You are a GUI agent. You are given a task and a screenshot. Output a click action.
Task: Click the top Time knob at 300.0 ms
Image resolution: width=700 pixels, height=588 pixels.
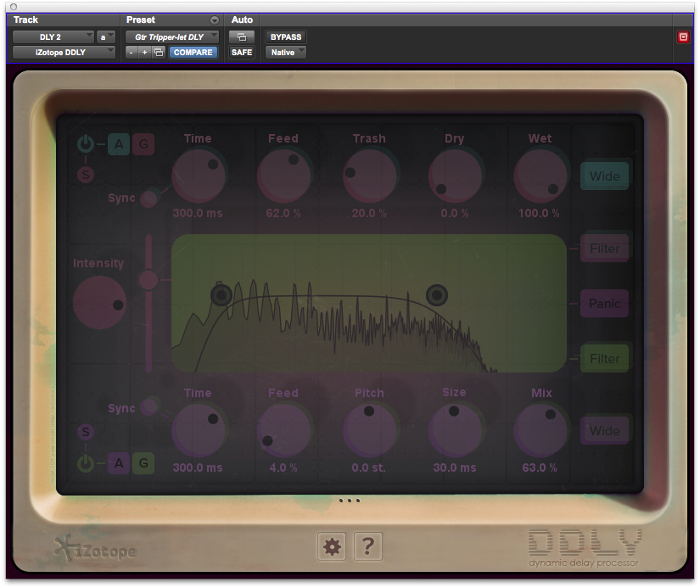coord(199,176)
